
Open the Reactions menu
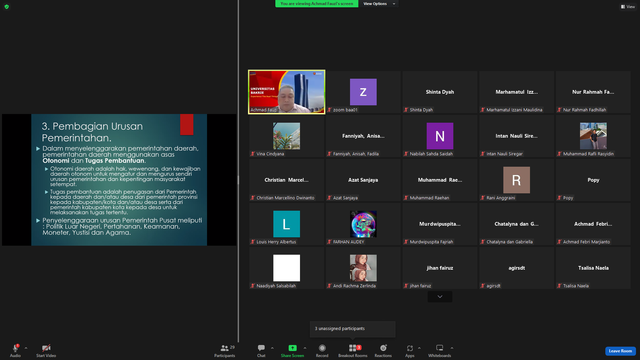pyautogui.click(x=383, y=350)
